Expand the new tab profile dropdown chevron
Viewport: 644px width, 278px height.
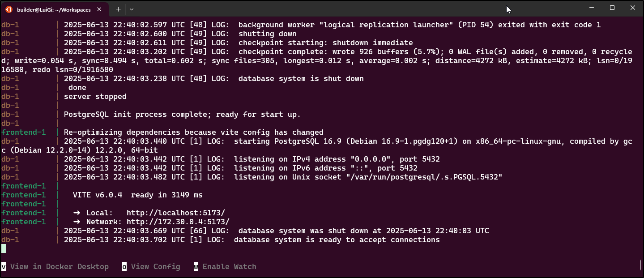131,9
